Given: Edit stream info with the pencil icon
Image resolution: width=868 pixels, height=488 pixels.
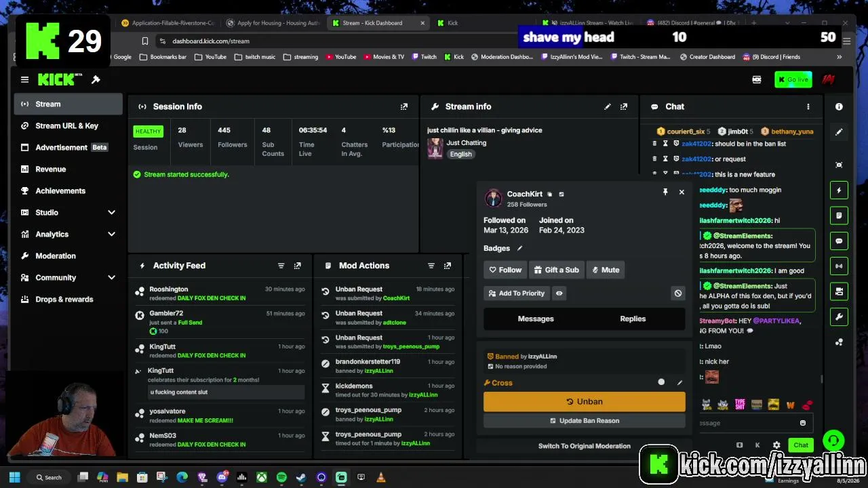Looking at the screenshot, I should 608,106.
